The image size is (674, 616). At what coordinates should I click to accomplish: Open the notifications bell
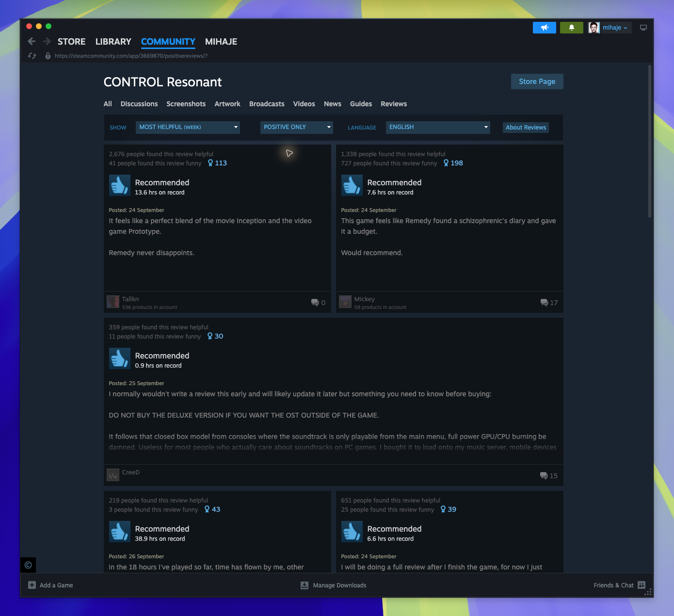572,28
